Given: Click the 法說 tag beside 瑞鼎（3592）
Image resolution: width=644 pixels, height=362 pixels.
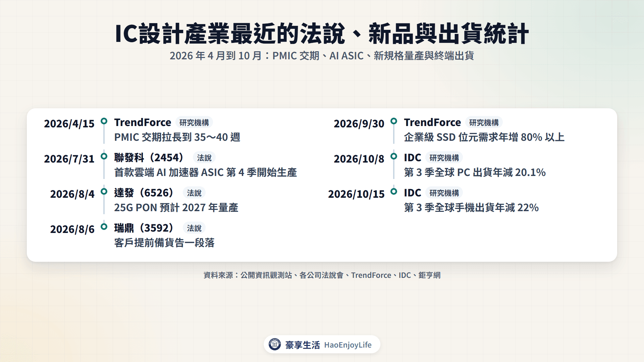Looking at the screenshot, I should [194, 228].
